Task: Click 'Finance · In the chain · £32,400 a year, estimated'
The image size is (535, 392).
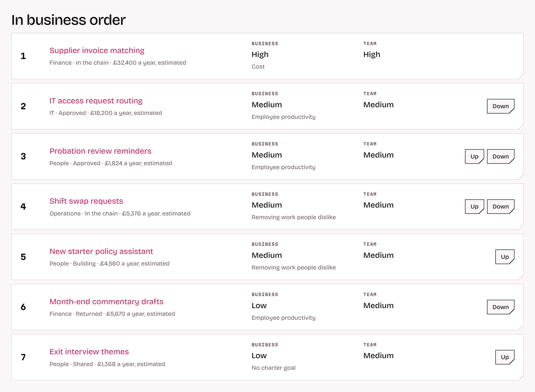Action: point(118,63)
